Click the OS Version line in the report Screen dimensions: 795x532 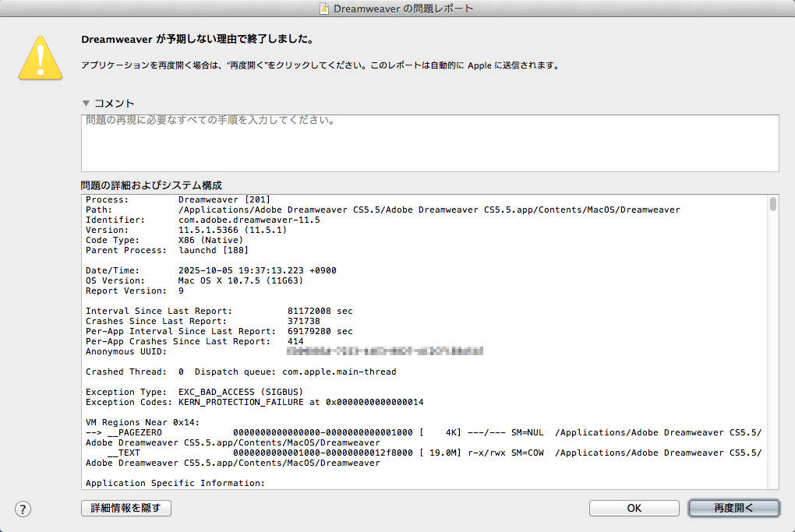coord(194,280)
